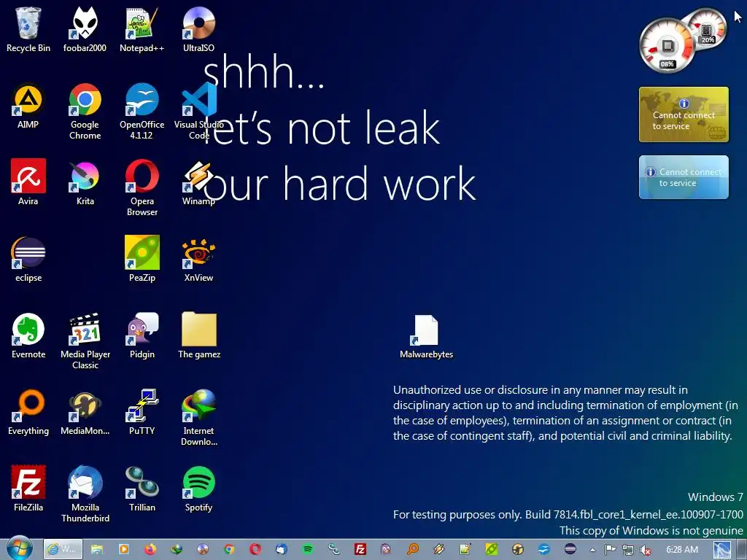This screenshot has width=747, height=560.
Task: Open Chrome from the taskbar
Action: click(x=229, y=549)
